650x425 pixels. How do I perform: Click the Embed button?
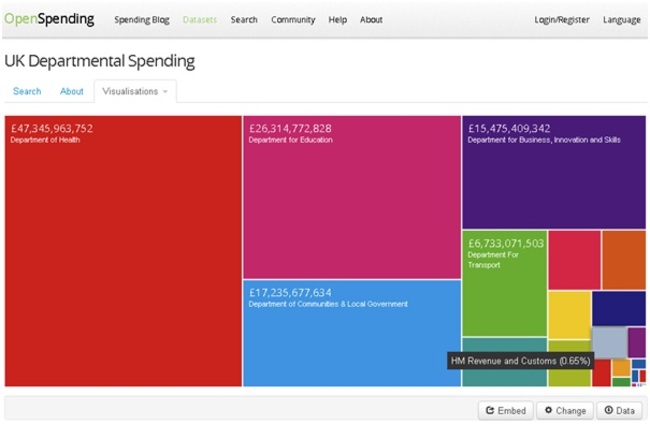pyautogui.click(x=506, y=410)
